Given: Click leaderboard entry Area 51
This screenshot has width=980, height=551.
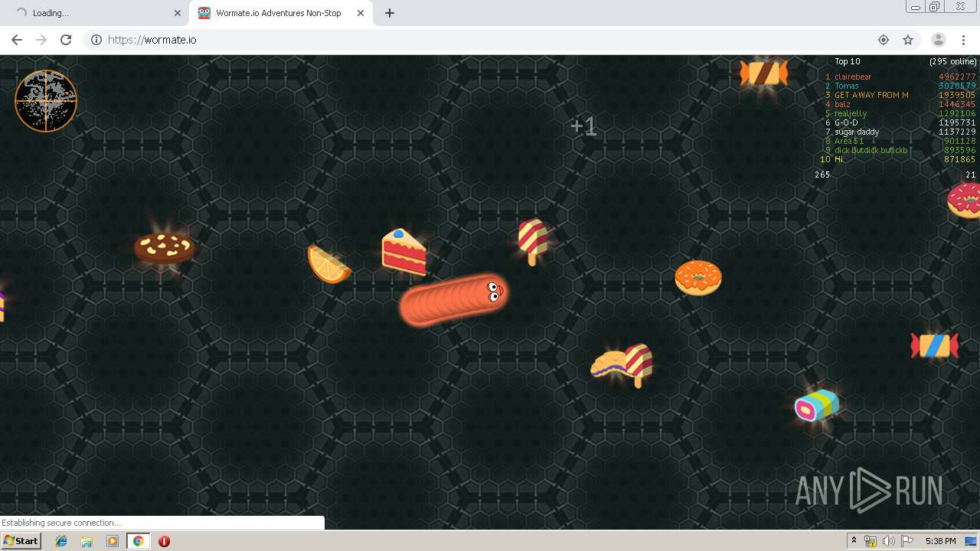Looking at the screenshot, I should 900,141.
